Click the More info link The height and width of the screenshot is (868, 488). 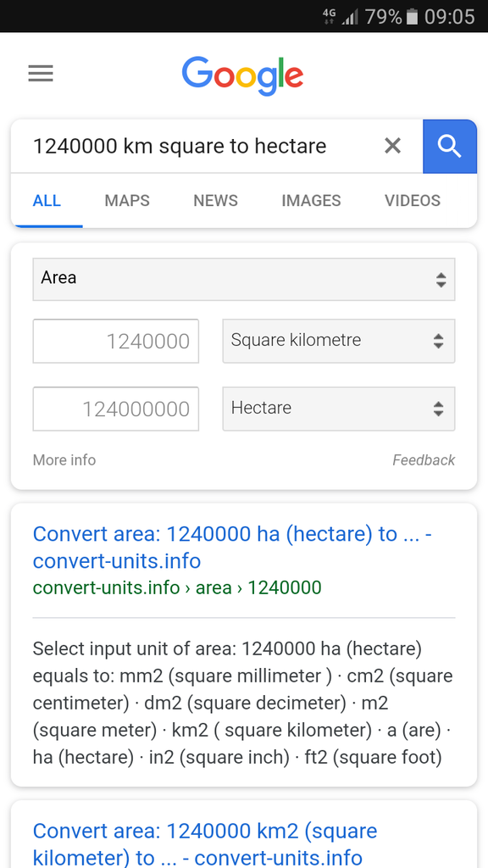coord(64,460)
